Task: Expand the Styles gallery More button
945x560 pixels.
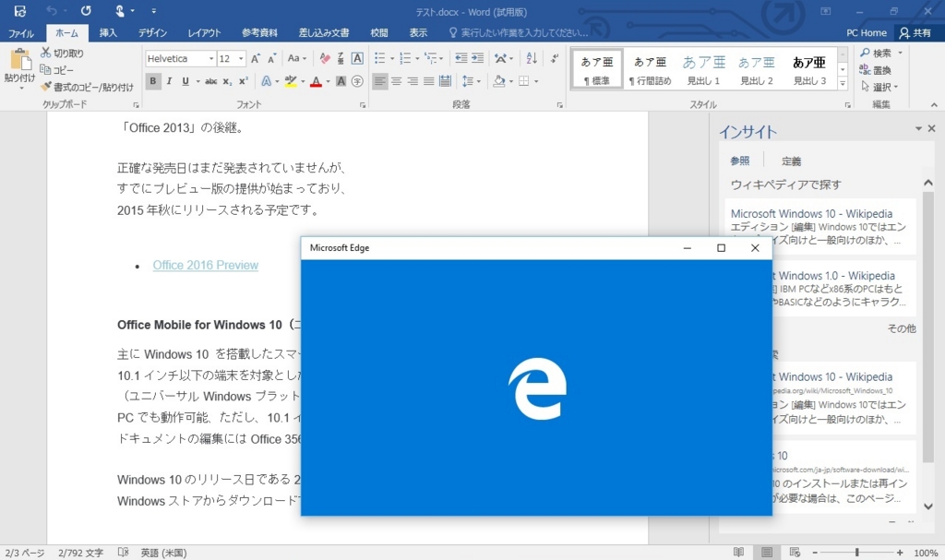Action: [x=843, y=84]
